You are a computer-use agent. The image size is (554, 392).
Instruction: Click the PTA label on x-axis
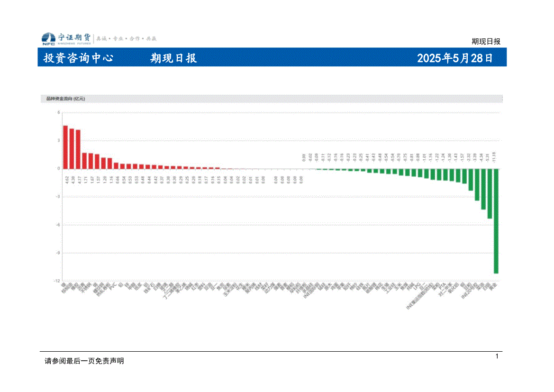click(442, 287)
